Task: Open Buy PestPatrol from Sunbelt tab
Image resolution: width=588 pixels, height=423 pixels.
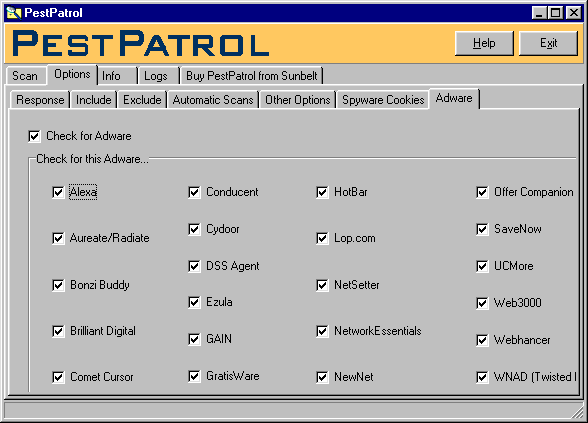Action: coord(252,76)
